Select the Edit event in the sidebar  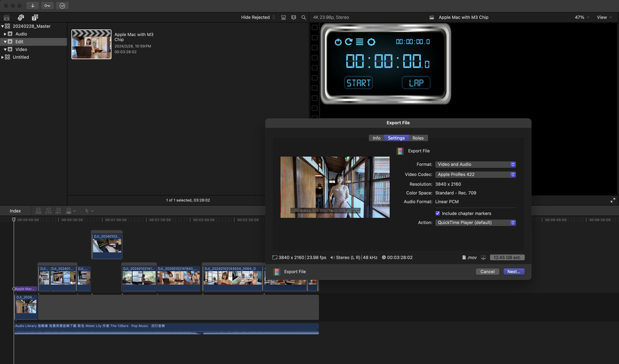point(33,42)
